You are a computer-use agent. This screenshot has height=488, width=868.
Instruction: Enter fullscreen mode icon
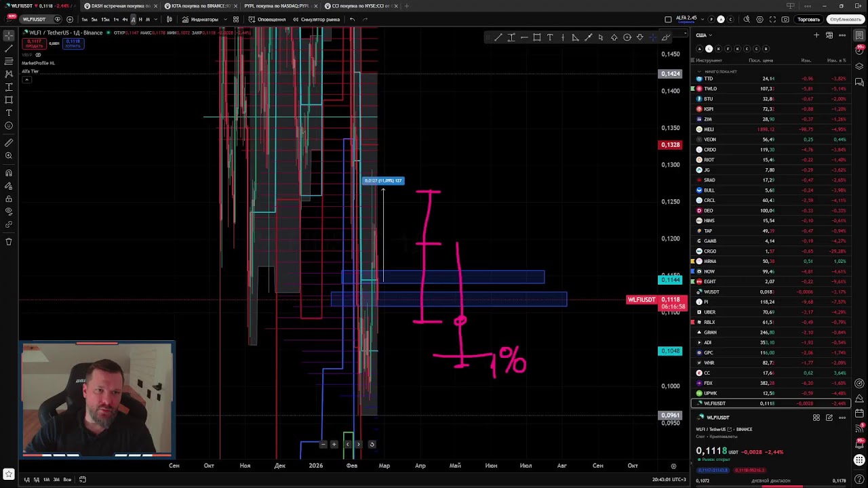point(772,19)
